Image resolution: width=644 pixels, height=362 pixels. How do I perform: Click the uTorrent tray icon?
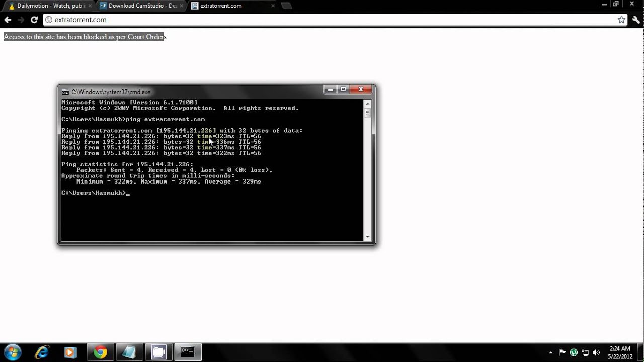pos(574,352)
